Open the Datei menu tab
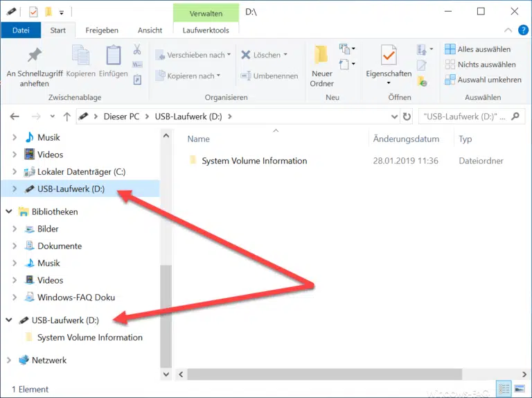Image resolution: width=532 pixels, height=398 pixels. [x=21, y=30]
